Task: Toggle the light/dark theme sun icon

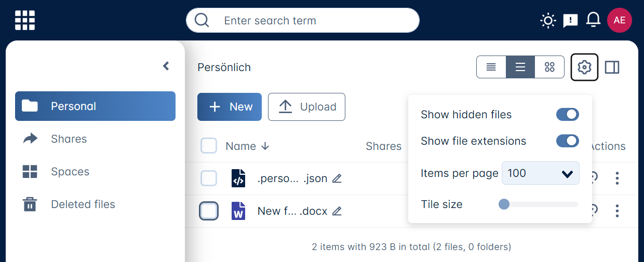Action: click(x=548, y=20)
